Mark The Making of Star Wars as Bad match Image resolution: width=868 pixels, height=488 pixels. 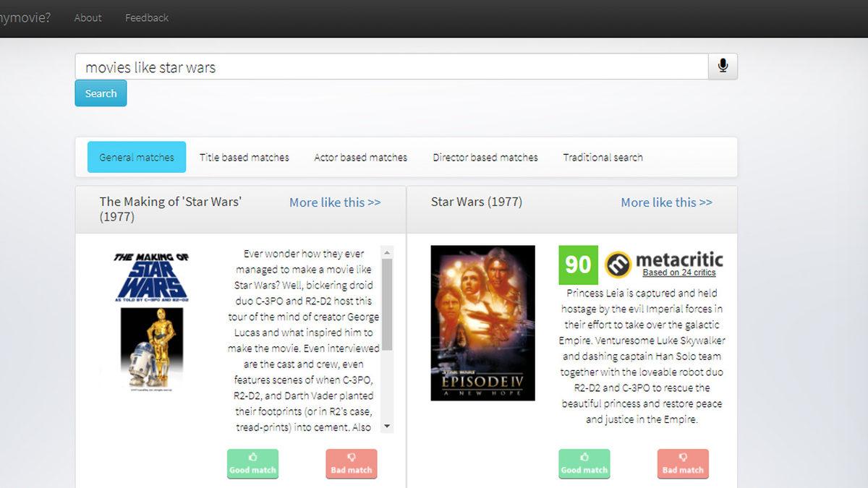pos(351,463)
